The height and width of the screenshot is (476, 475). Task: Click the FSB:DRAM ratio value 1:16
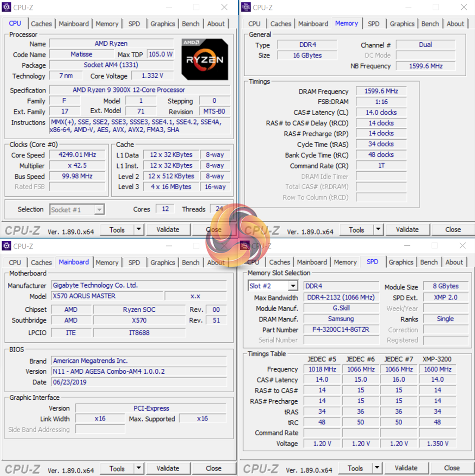pos(381,102)
